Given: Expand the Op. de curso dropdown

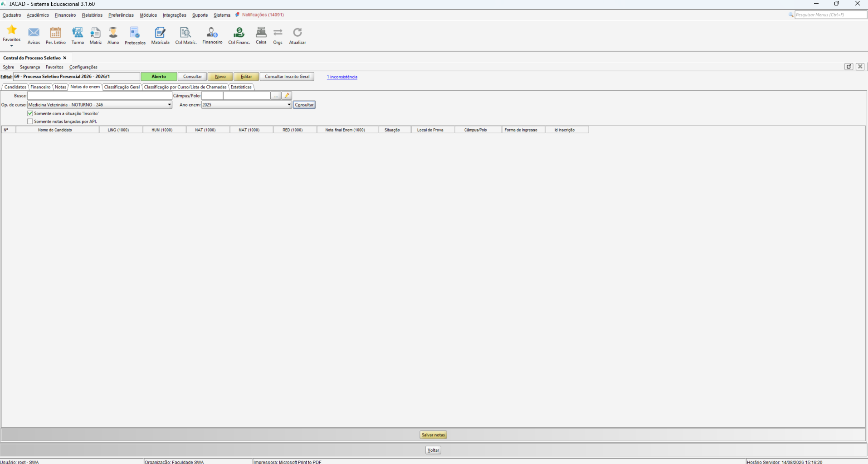Looking at the screenshot, I should [x=169, y=105].
